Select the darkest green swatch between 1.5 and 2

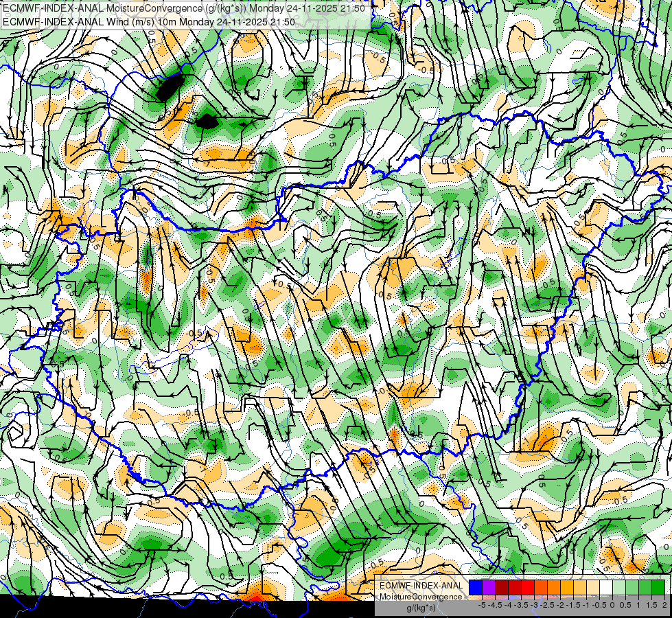tap(658, 588)
